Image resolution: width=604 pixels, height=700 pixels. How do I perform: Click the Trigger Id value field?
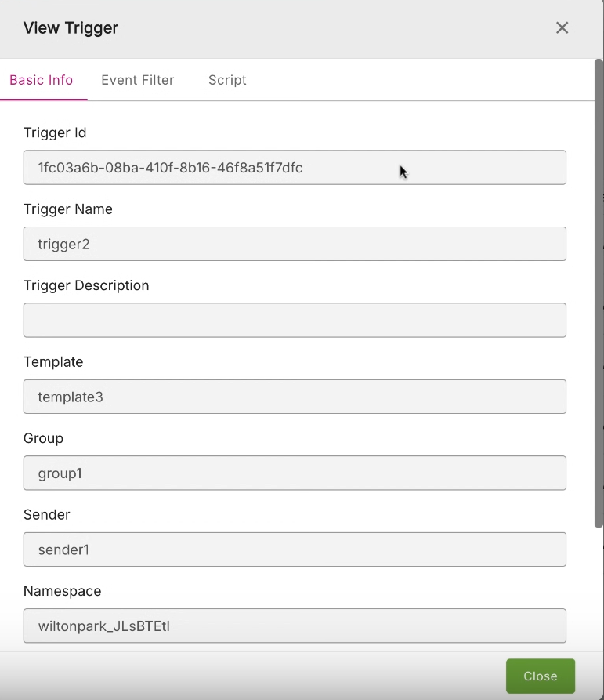tap(295, 168)
